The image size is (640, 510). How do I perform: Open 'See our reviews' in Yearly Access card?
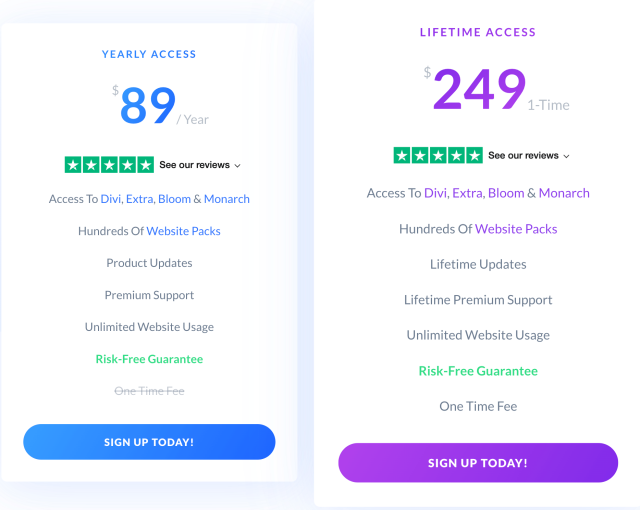pyautogui.click(x=194, y=165)
